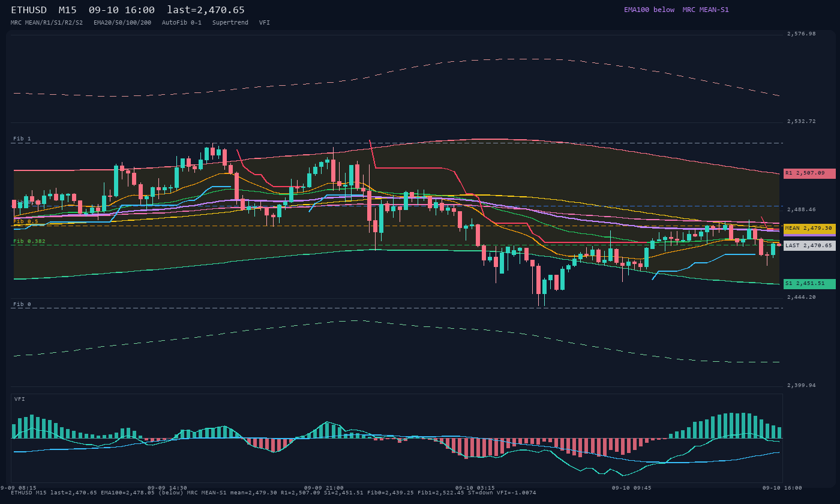Select the 'Fib 0.382' level label
The width and height of the screenshot is (840, 504).
29,241
